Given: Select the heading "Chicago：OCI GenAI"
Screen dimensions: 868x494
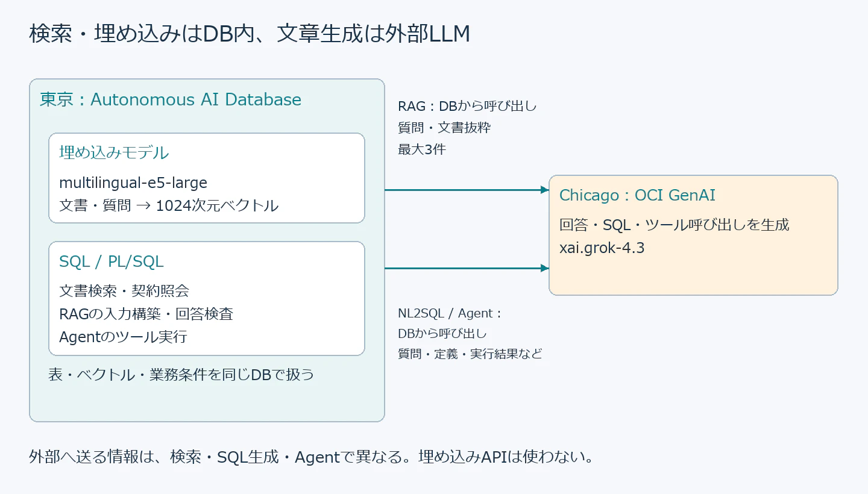Looking at the screenshot, I should coord(638,195).
